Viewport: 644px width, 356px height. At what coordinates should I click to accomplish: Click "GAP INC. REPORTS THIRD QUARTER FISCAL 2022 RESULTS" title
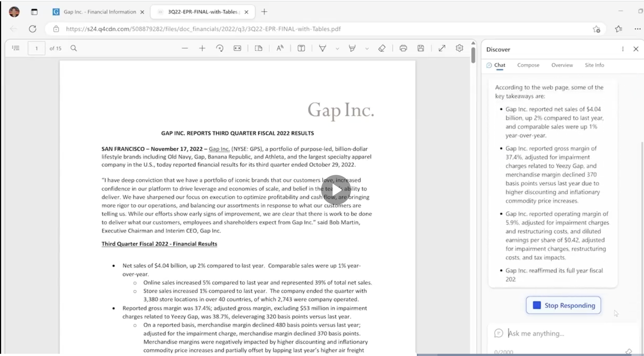tap(237, 133)
